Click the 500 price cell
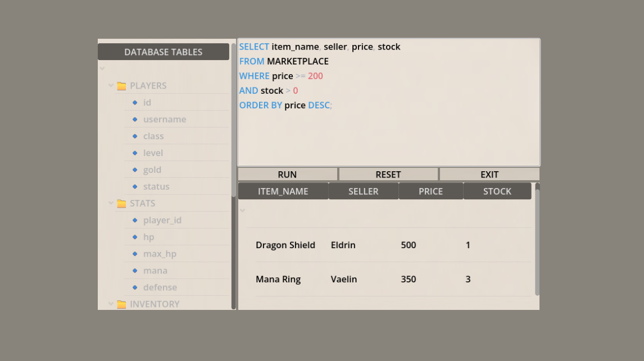This screenshot has width=644, height=361. coord(409,245)
